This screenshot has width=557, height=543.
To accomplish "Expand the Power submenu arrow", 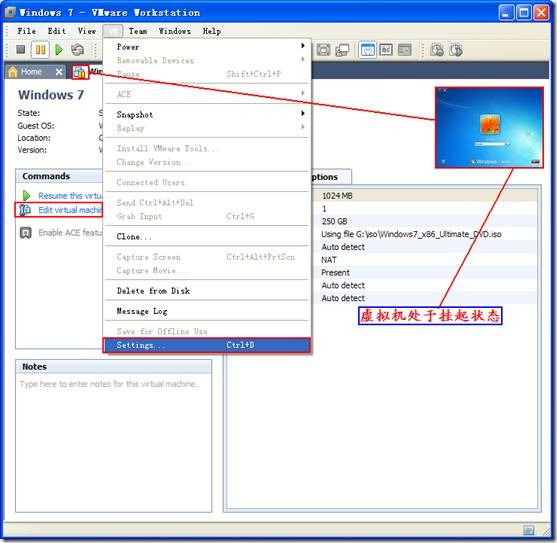I will pyautogui.click(x=303, y=46).
